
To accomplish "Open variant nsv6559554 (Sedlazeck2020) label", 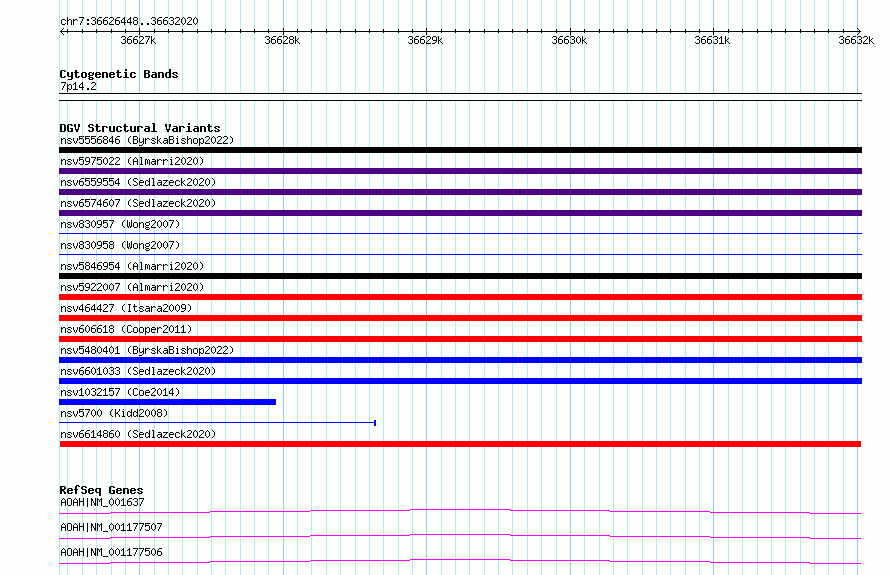I will pyautogui.click(x=138, y=182).
